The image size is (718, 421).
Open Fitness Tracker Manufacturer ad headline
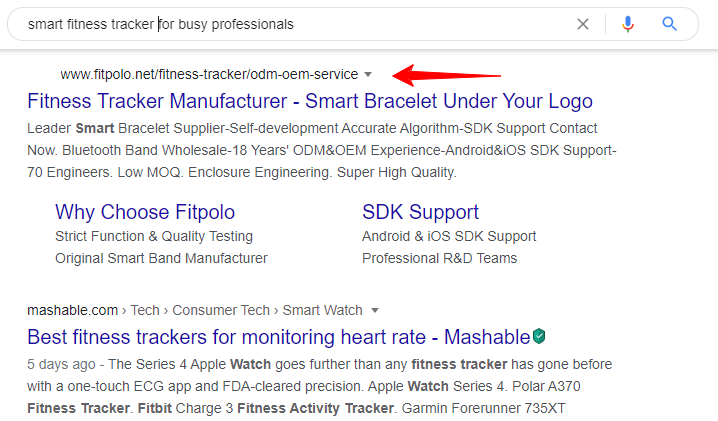pos(310,101)
